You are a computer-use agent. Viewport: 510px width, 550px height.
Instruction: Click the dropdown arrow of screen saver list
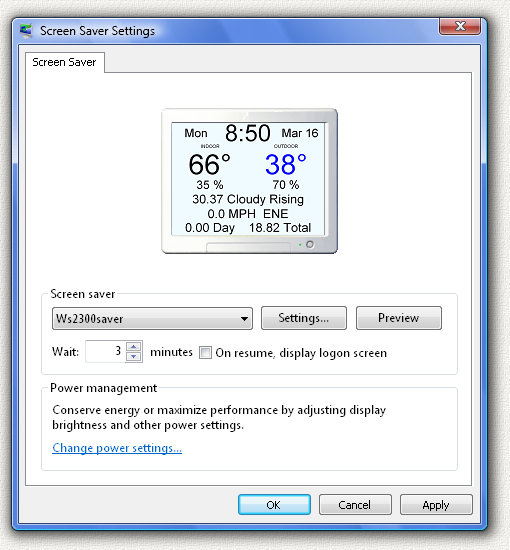pos(244,319)
